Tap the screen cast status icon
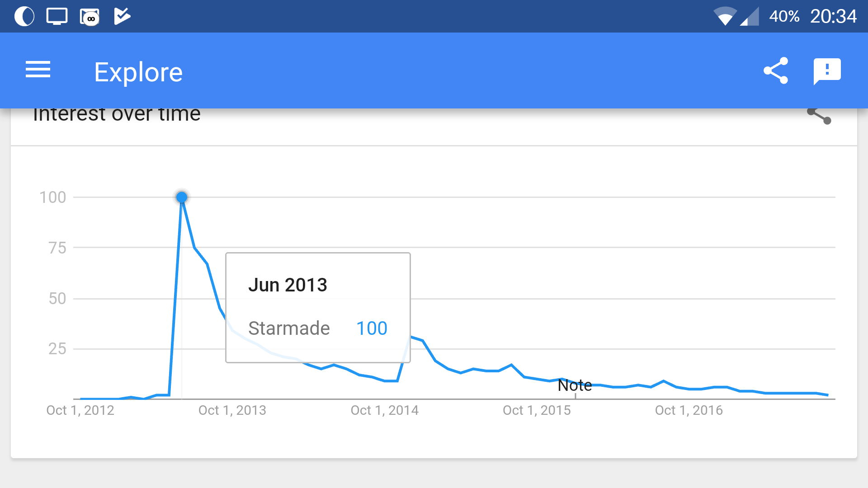This screenshot has width=868, height=488. point(57,17)
